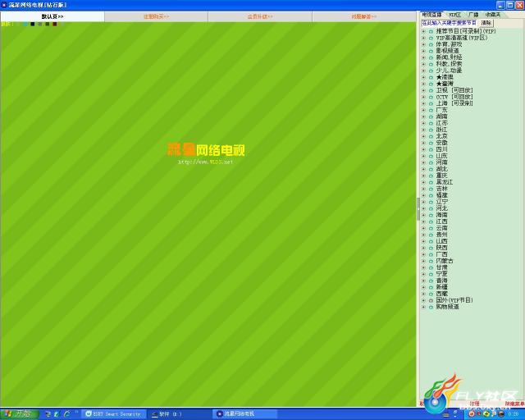Click the 隐藏菜单 link at panel bottom
Screen dimensions: 525x420
click(x=514, y=404)
